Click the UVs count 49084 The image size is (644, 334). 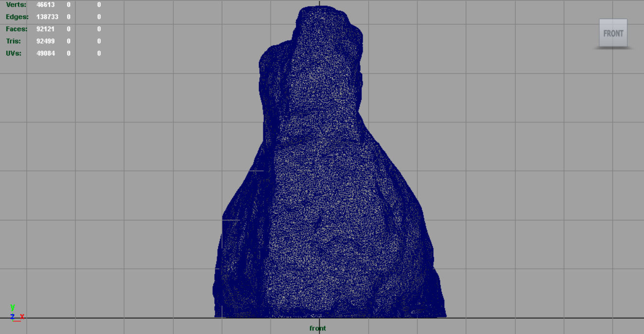tap(46, 53)
